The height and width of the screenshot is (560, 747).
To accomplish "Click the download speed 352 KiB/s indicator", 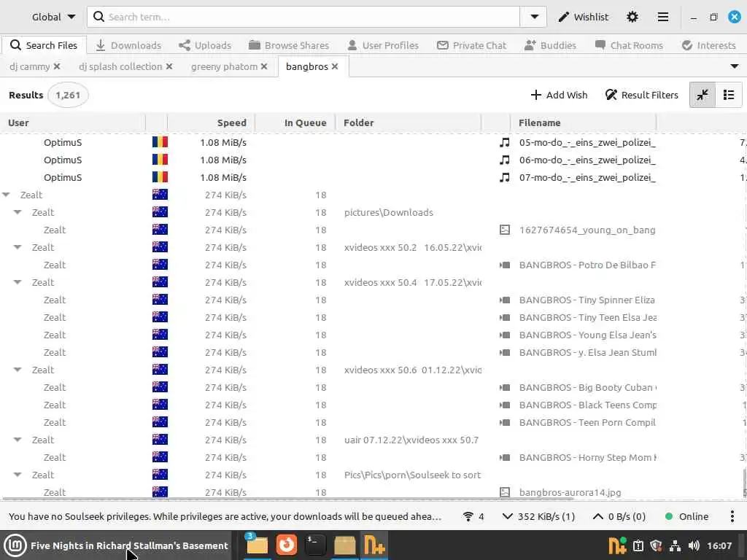I will coord(539,517).
